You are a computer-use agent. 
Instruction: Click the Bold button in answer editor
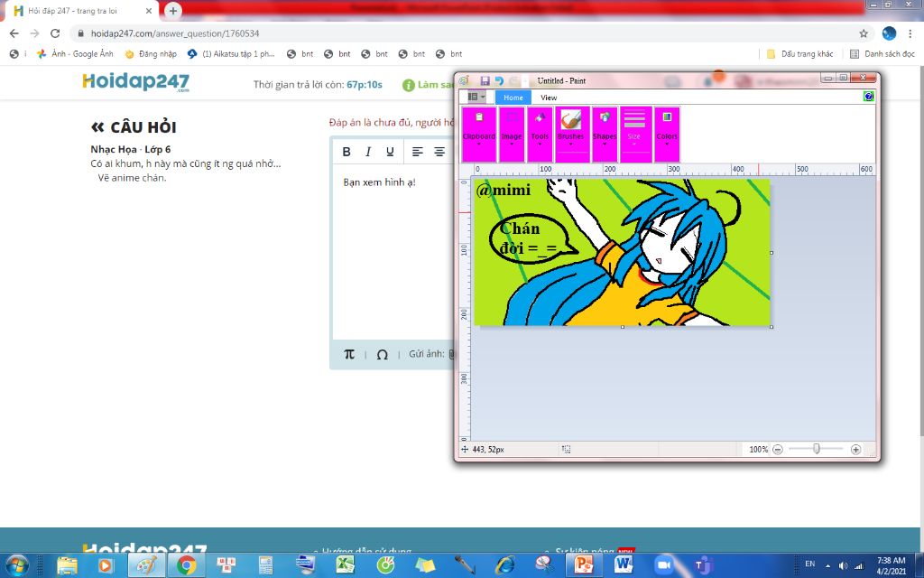coord(346,152)
